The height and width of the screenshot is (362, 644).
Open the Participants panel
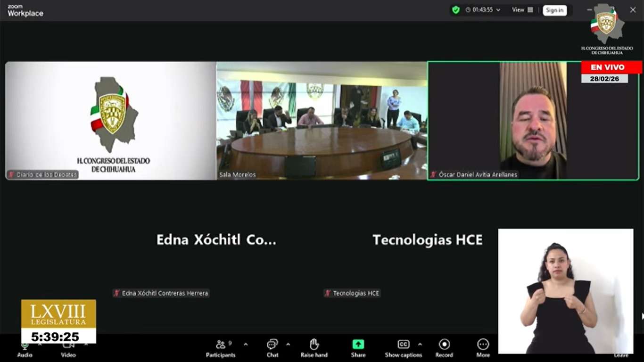pos(220,348)
